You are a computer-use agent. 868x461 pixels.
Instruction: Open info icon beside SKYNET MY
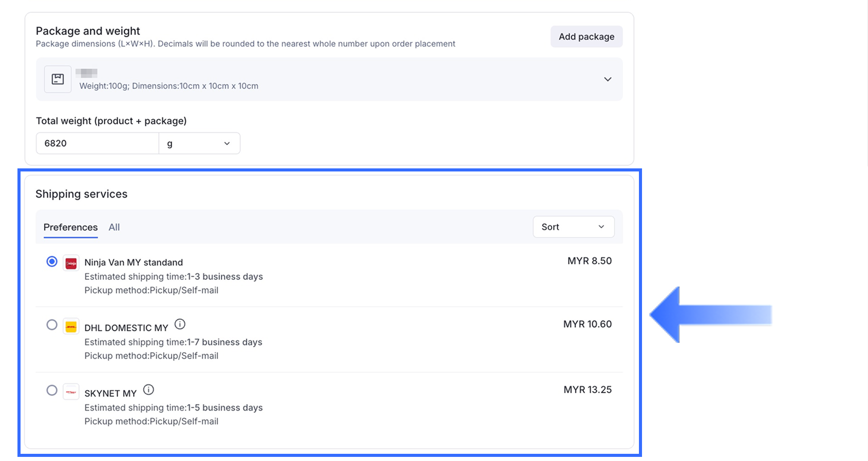coord(148,390)
